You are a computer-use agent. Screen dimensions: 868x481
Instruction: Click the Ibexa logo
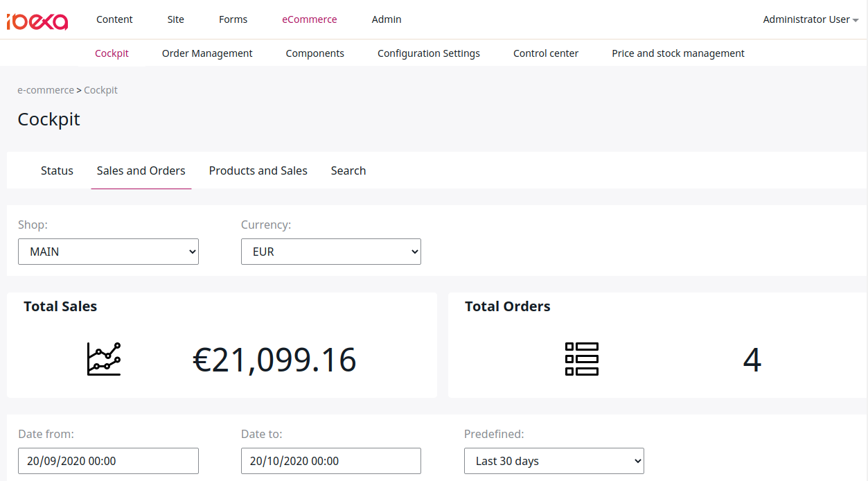[x=37, y=21]
